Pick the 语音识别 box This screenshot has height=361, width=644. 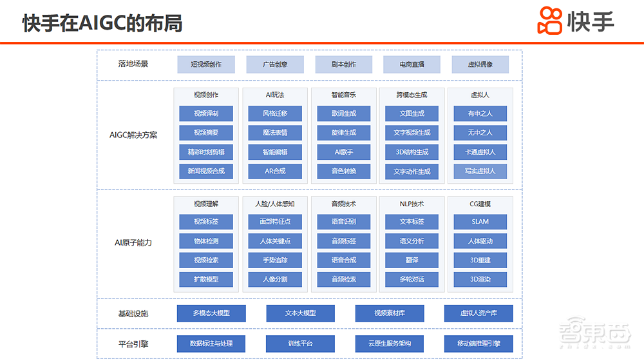344,222
